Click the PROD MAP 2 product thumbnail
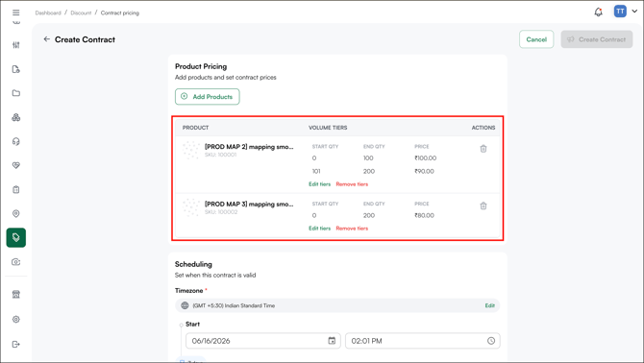This screenshot has width=644, height=363. 191,150
